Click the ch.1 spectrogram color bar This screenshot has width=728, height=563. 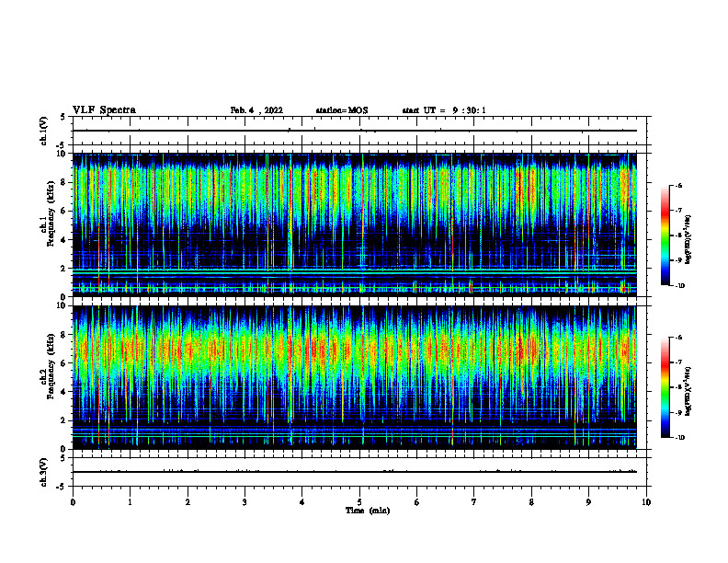click(x=665, y=236)
